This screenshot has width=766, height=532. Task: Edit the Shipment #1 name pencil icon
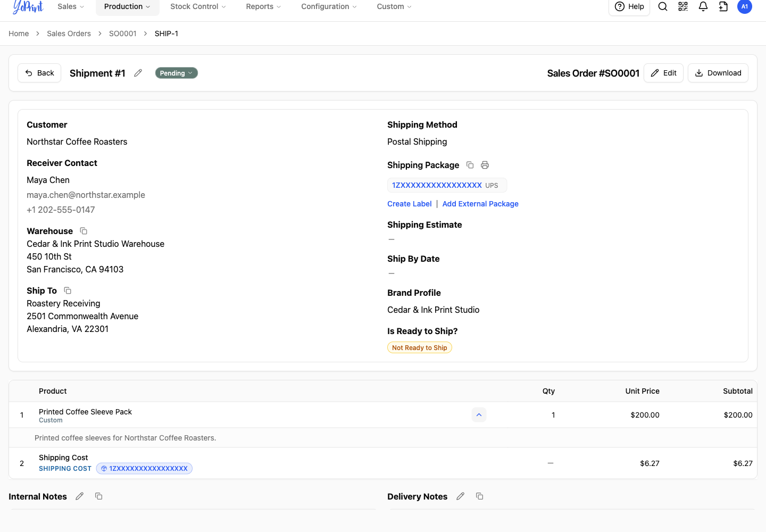tap(138, 73)
